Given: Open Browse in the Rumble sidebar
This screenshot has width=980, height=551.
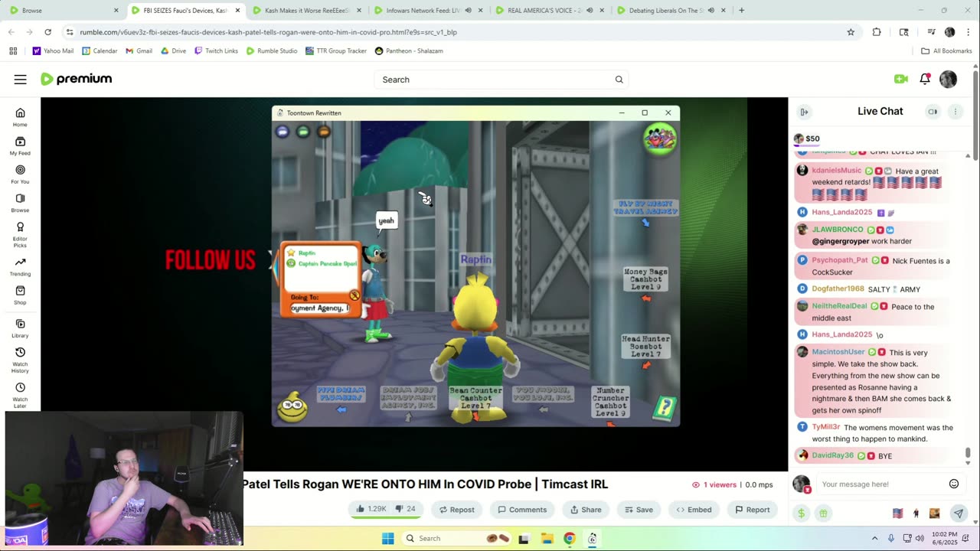Looking at the screenshot, I should coord(20,203).
